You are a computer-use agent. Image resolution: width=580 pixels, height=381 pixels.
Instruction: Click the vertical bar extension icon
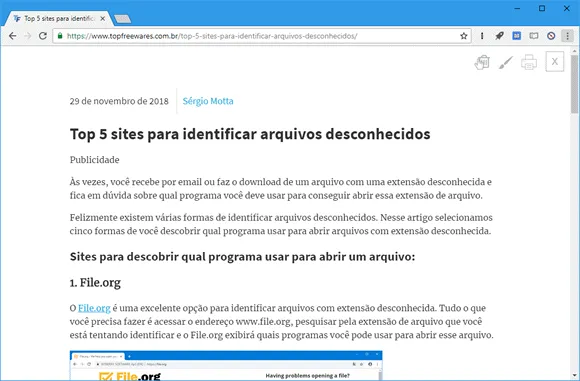482,36
